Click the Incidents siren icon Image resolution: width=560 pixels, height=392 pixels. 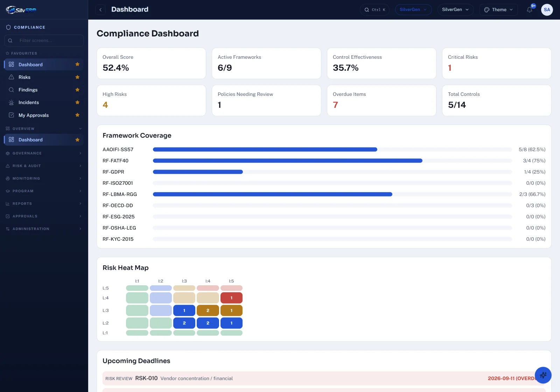click(x=11, y=103)
